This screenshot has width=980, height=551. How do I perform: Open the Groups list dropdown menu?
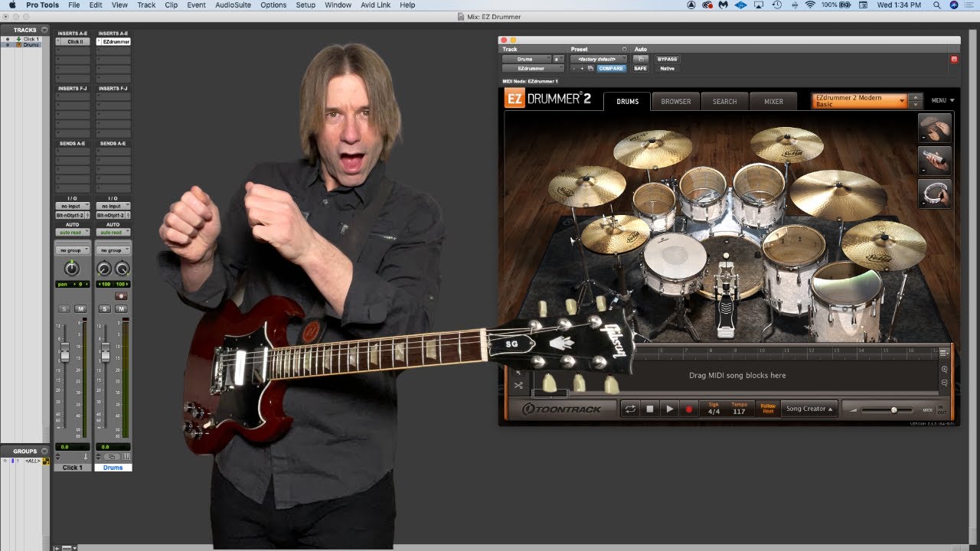[44, 452]
